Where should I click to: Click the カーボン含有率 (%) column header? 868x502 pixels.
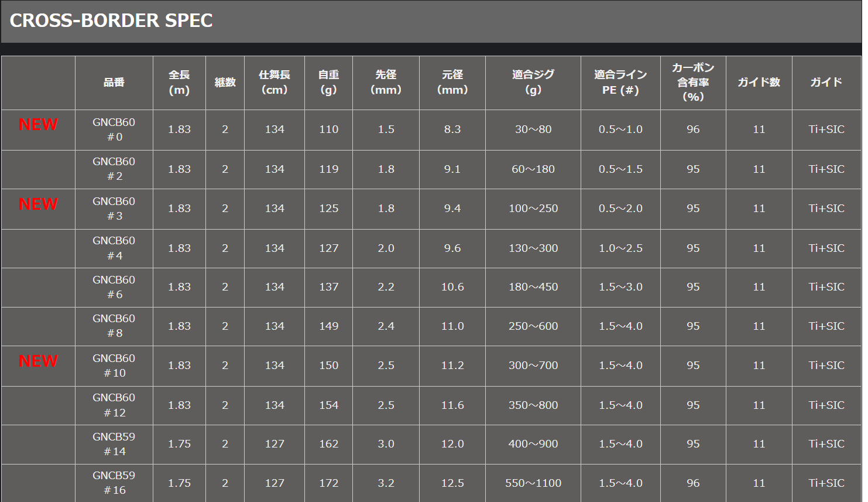pyautogui.click(x=693, y=83)
